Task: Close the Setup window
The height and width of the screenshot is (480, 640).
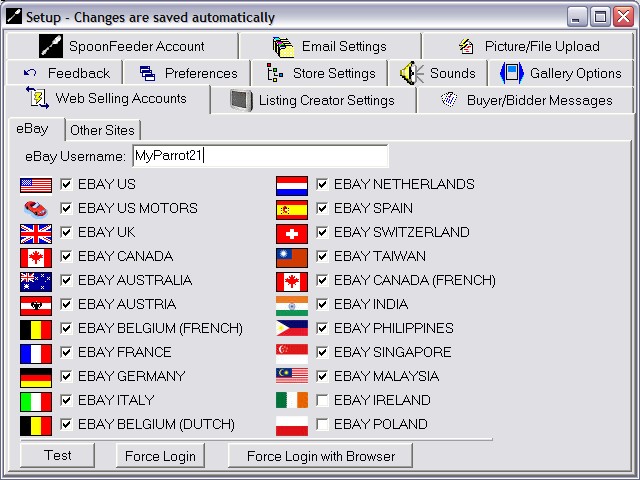Action: (x=624, y=17)
